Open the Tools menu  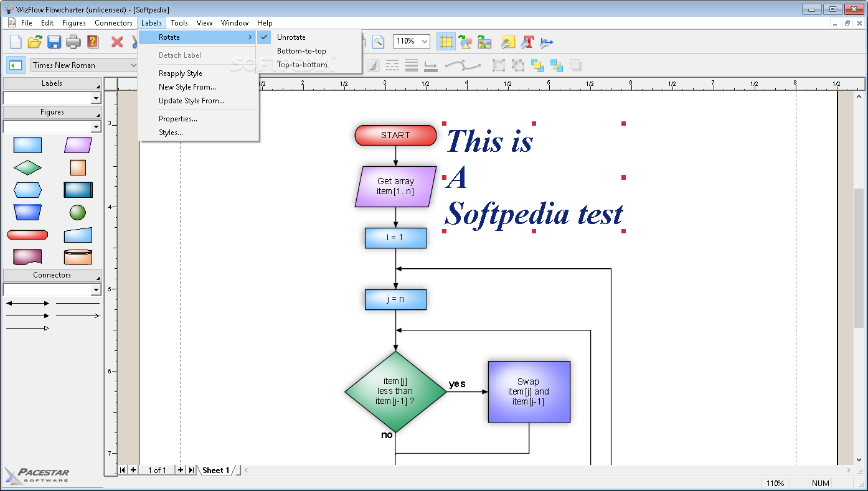point(179,23)
